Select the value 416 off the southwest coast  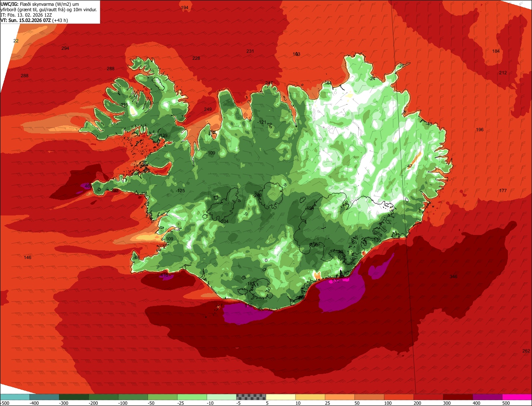click(x=164, y=275)
